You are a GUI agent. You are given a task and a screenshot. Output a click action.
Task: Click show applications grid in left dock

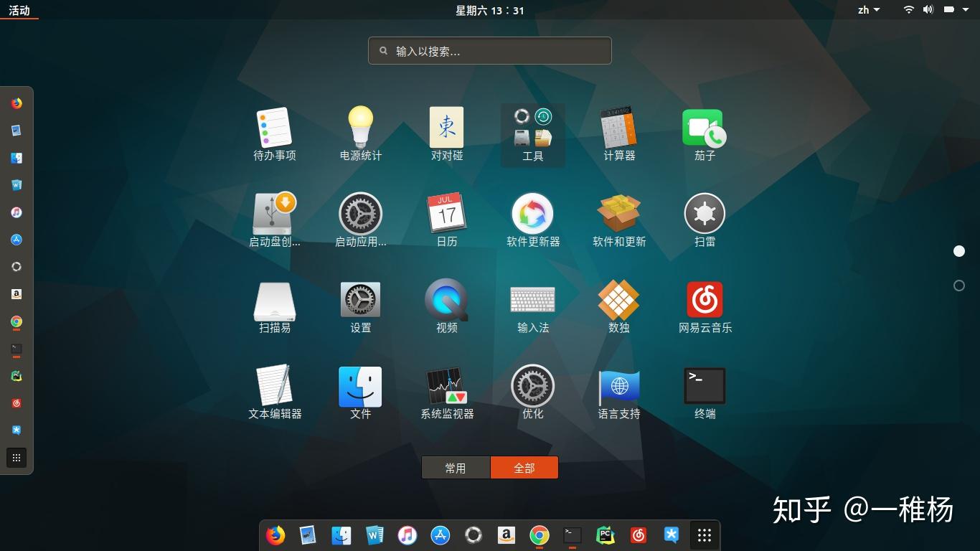click(x=17, y=458)
